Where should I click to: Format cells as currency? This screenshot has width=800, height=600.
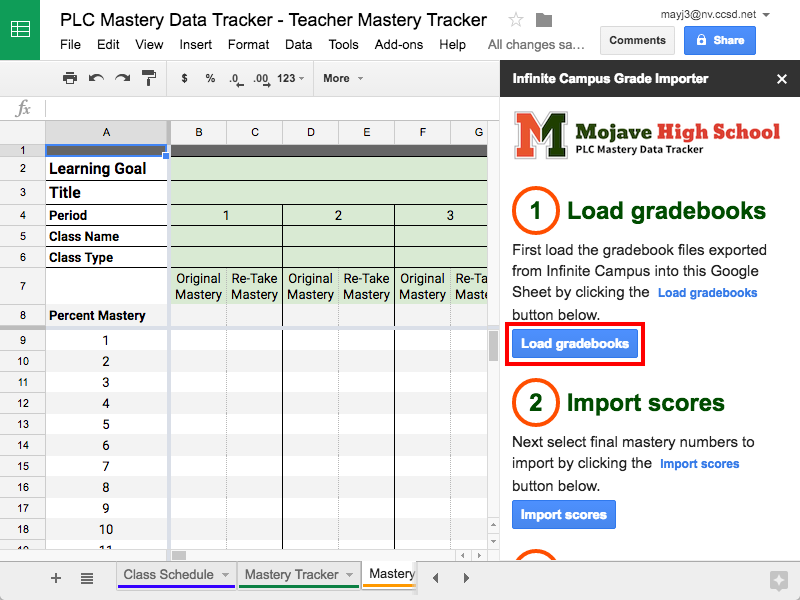pyautogui.click(x=184, y=78)
